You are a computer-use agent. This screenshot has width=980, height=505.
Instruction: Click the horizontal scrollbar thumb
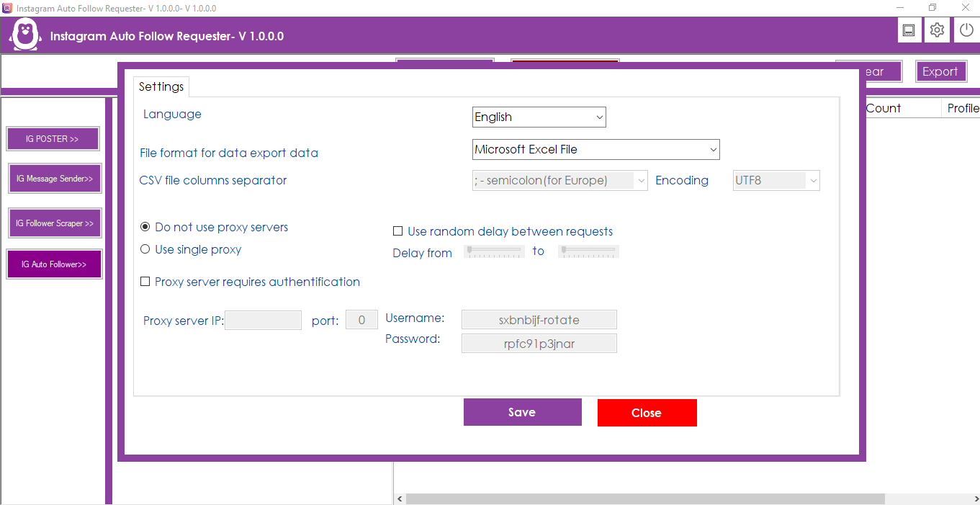pyautogui.click(x=646, y=499)
